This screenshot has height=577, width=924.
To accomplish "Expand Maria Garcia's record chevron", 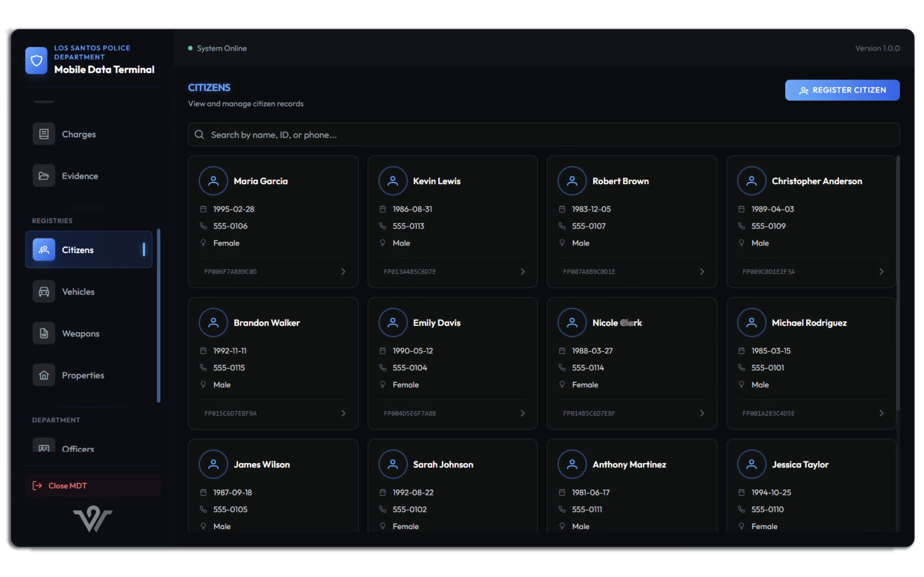I will coord(343,271).
